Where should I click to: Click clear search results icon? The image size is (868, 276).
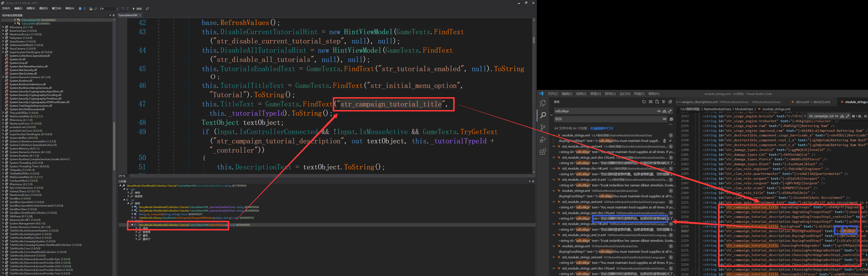[650, 102]
